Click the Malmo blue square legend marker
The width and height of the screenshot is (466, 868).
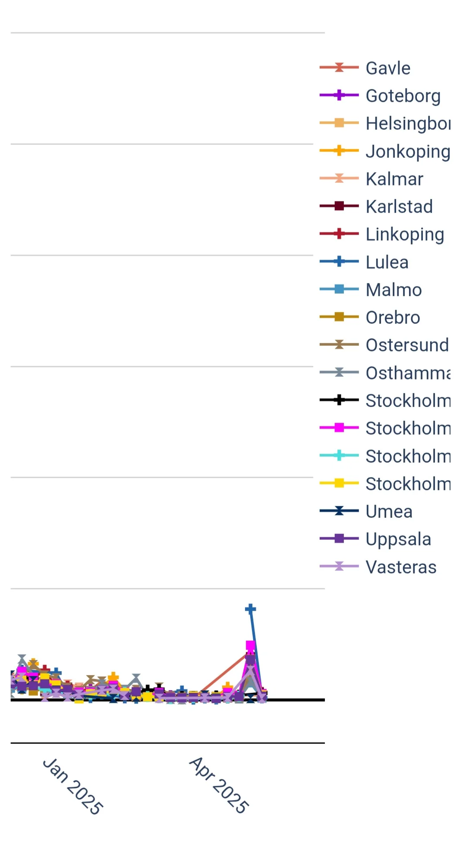click(339, 289)
